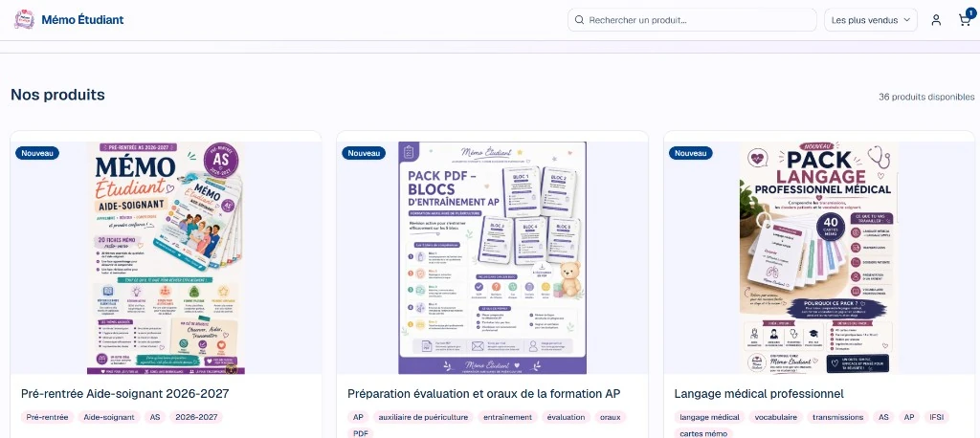
Task: Select the auxiliaire de puériculture tag
Action: point(423,417)
